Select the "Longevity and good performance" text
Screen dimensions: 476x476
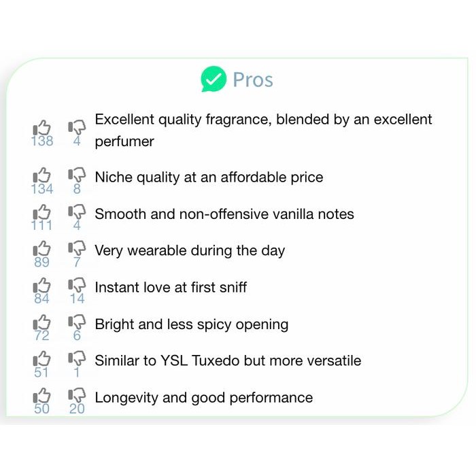pyautogui.click(x=203, y=398)
